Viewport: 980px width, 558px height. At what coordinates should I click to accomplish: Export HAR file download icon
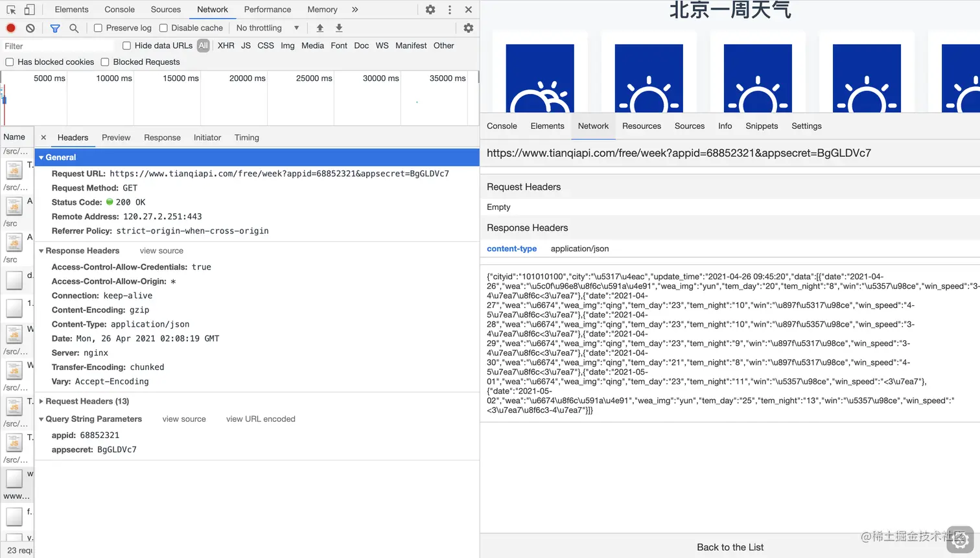tap(339, 28)
